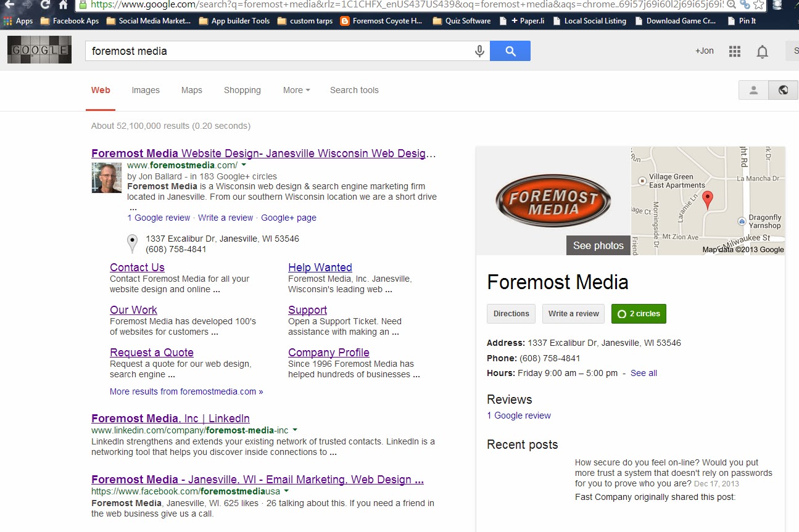Click '1 Google review' in Reviews panel

tap(519, 415)
